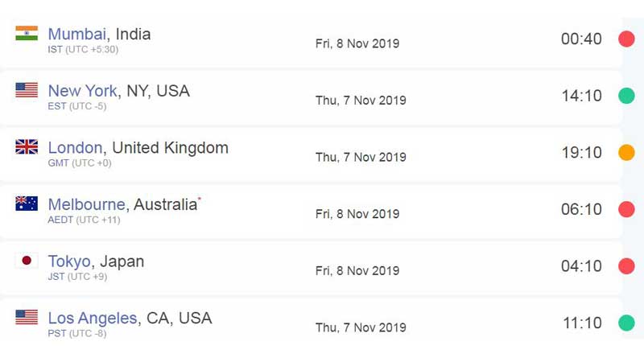Click the red status dot for Melbourne
The height and width of the screenshot is (362, 644).
(626, 209)
